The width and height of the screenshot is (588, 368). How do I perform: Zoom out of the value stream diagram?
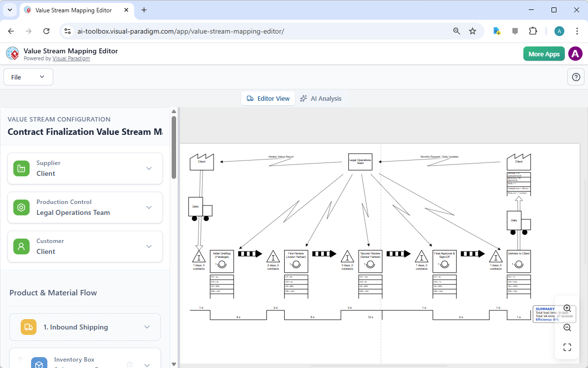(x=567, y=327)
